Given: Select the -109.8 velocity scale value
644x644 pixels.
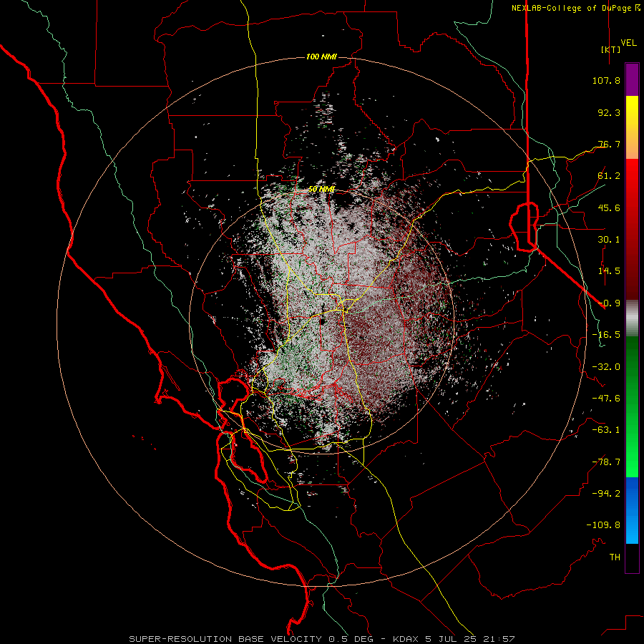Looking at the screenshot, I should pos(603,525).
